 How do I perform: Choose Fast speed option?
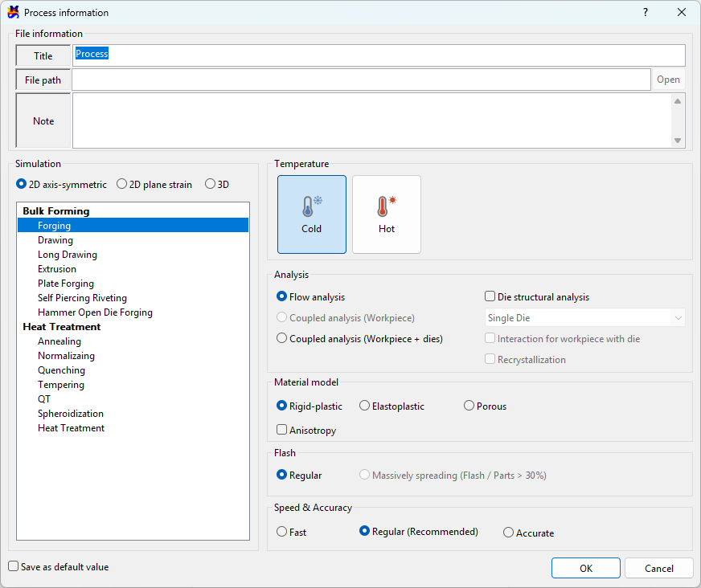point(292,532)
